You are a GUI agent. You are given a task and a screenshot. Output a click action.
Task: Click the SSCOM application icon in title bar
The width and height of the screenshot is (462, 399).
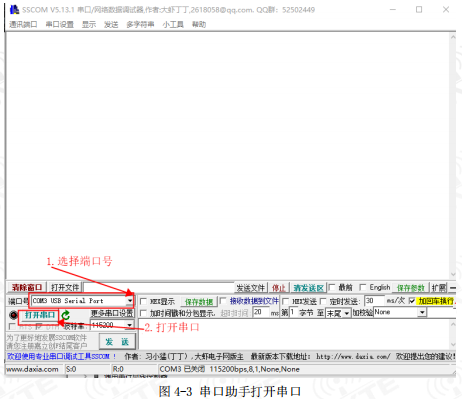(14, 10)
